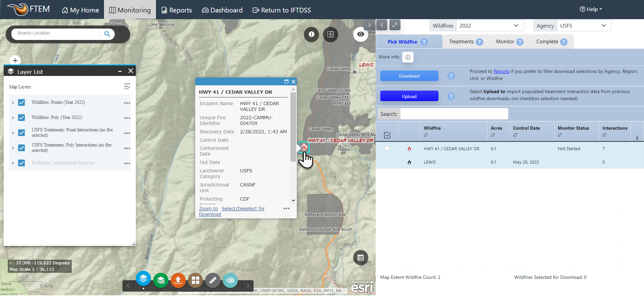Image resolution: width=644 pixels, height=298 pixels.
Task: Follow the Reports link in panel text
Action: click(501, 71)
